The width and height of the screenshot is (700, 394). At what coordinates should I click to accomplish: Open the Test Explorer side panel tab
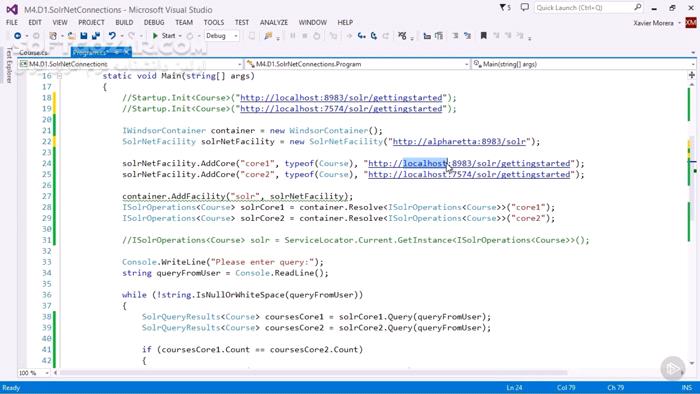(8, 65)
